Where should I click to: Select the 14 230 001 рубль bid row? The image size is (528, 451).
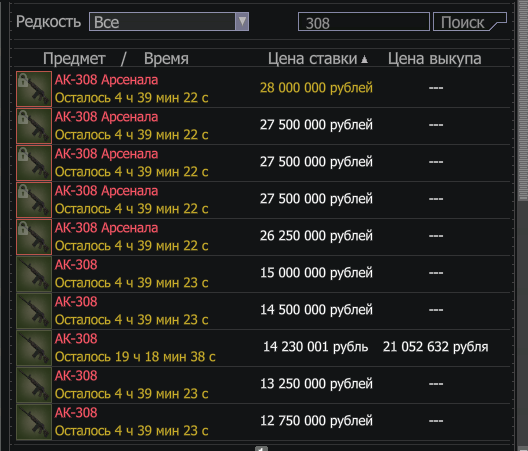click(263, 348)
